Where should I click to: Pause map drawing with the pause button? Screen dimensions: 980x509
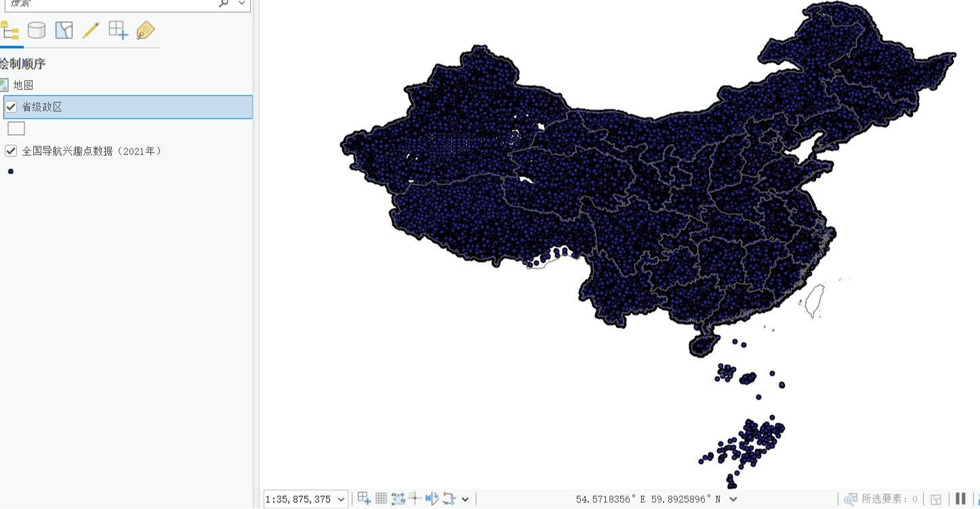tap(960, 499)
